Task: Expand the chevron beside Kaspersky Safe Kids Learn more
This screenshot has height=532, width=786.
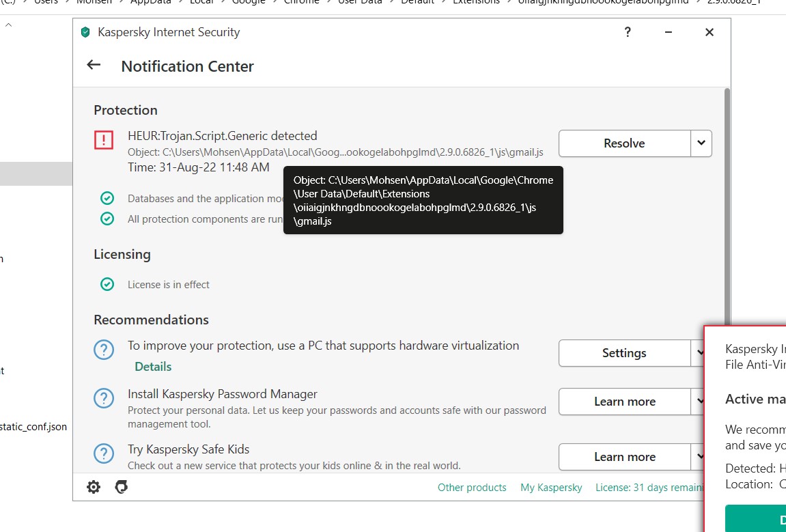Action: tap(703, 456)
